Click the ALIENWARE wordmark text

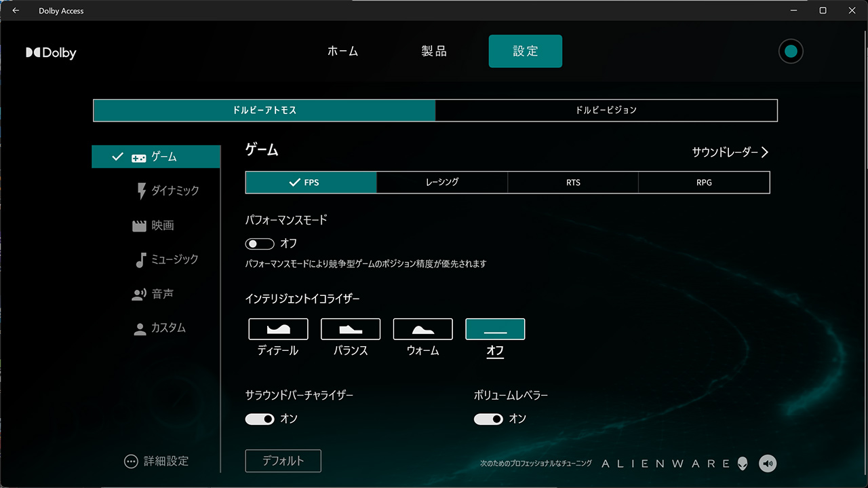(666, 464)
